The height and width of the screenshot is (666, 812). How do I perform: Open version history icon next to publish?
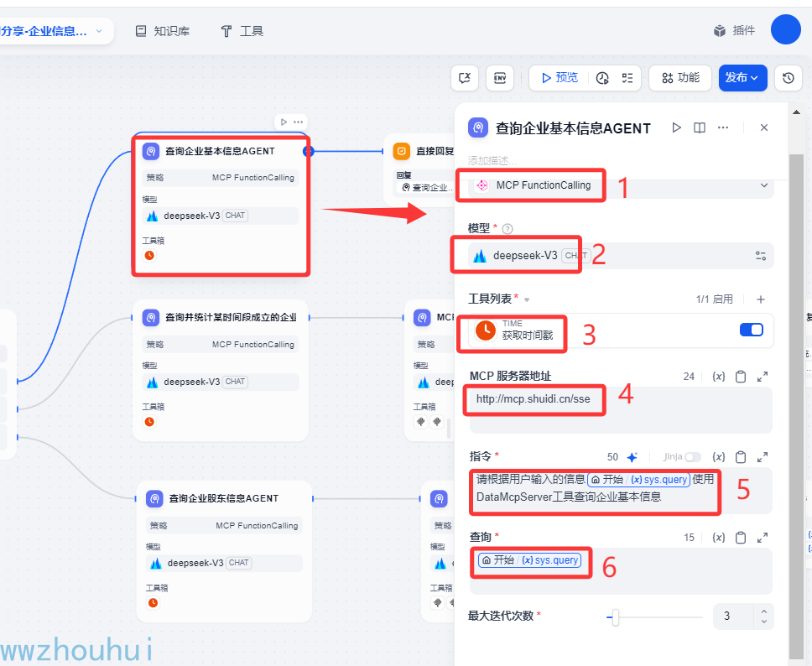point(789,78)
